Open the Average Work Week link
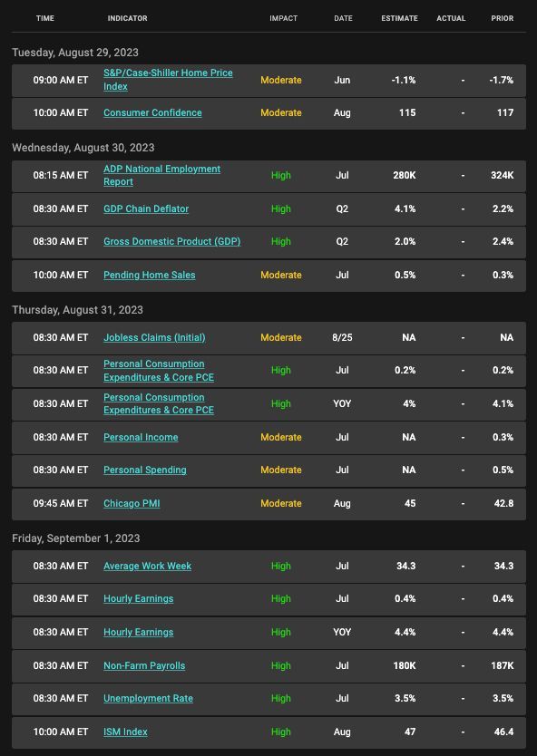The height and width of the screenshot is (756, 537). click(147, 566)
